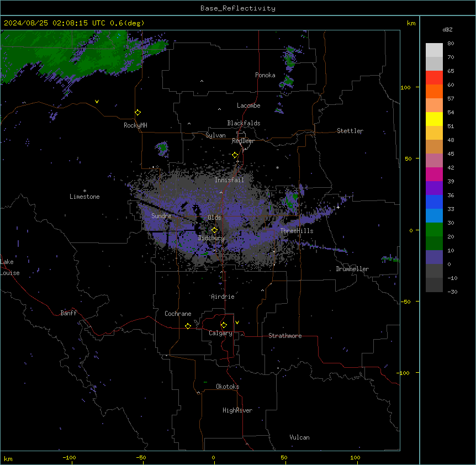The height and width of the screenshot is (465, 476).
Task: Select the Limestone label
Action: (84, 197)
